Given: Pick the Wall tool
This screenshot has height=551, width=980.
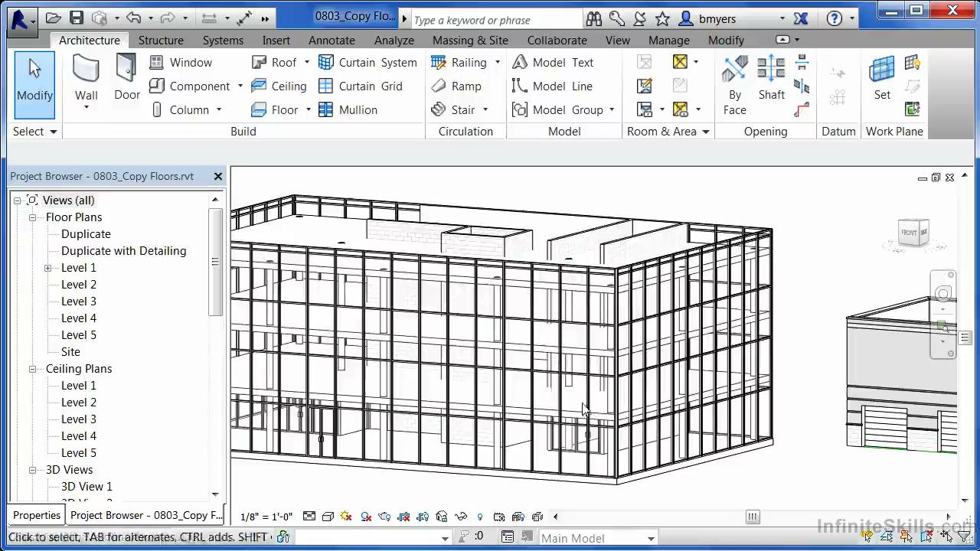Looking at the screenshot, I should coord(86,83).
